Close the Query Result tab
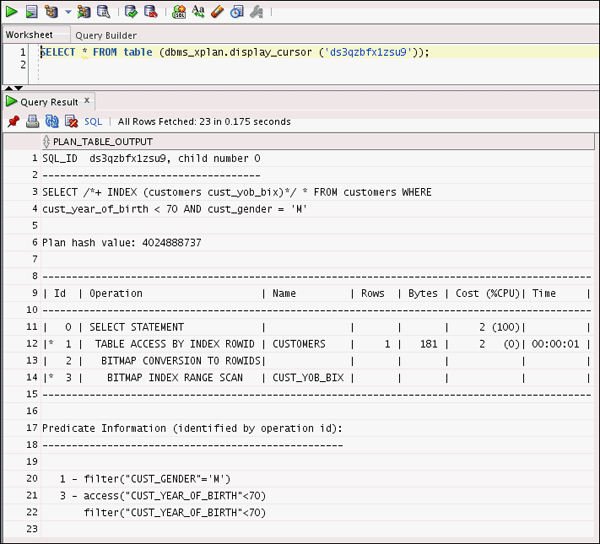600x544 pixels. pos(87,101)
